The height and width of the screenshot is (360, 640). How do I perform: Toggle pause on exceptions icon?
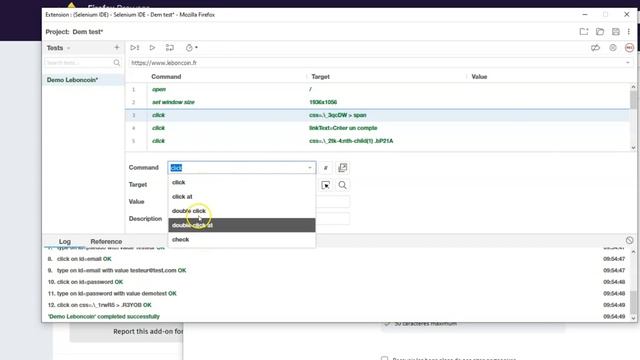pyautogui.click(x=613, y=48)
